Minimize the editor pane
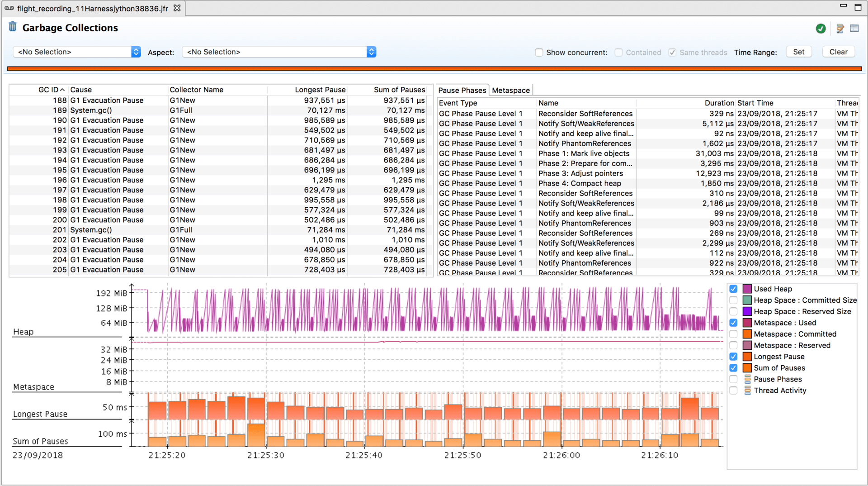This screenshot has height=486, width=868. [x=843, y=6]
